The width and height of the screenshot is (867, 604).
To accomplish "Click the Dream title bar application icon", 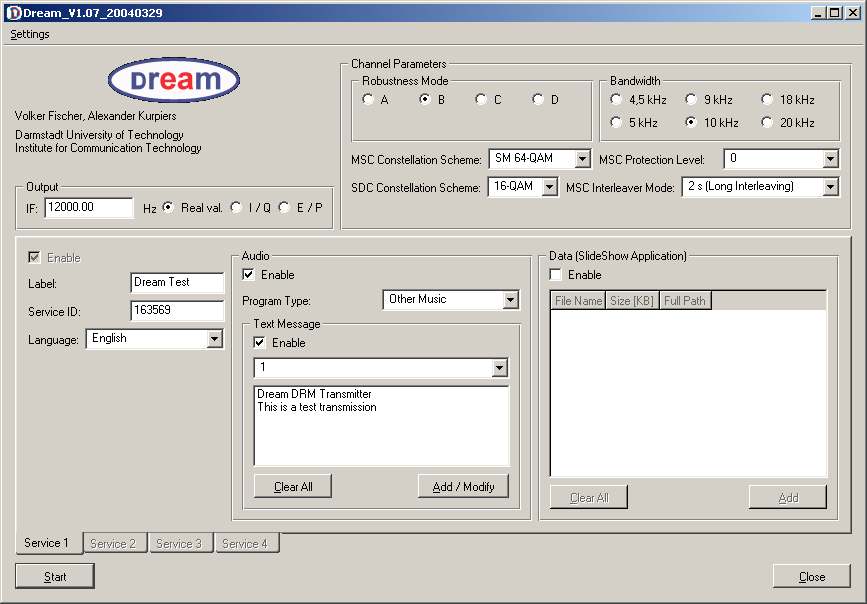I will point(13,13).
